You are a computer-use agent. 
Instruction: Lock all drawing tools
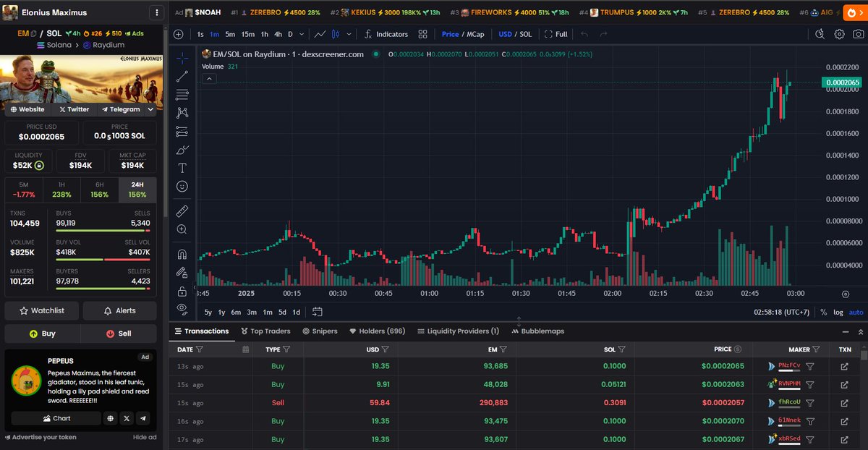pyautogui.click(x=182, y=291)
